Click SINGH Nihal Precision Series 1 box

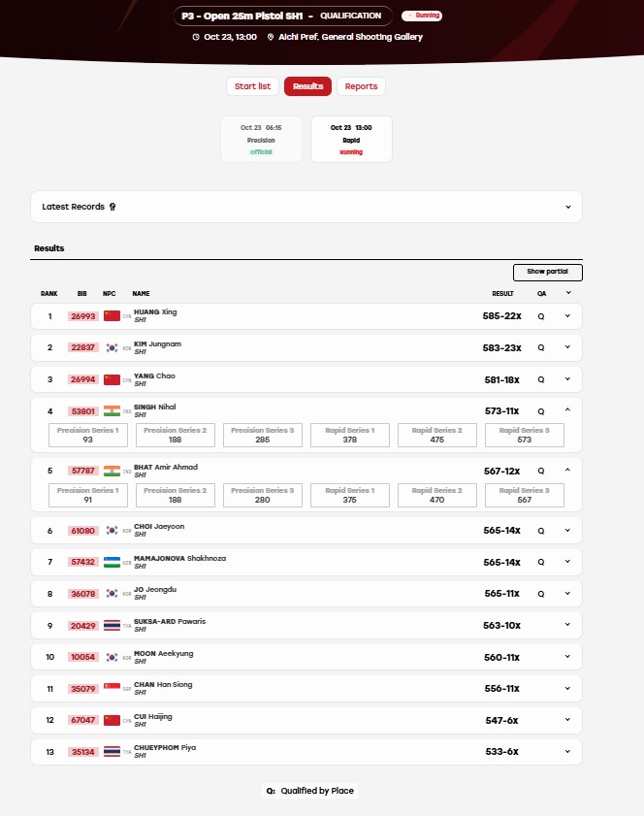(x=88, y=435)
